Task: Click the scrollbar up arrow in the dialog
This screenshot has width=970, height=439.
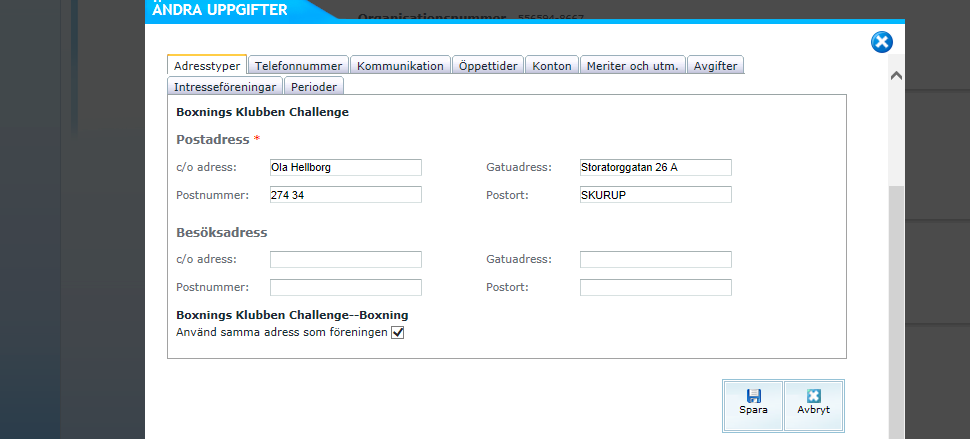Action: tap(896, 76)
